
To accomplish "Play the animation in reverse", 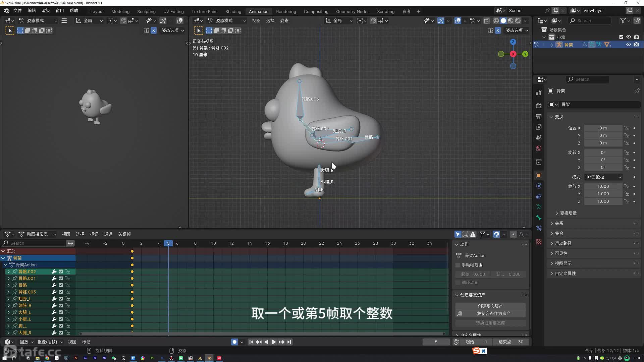I will pos(266,342).
